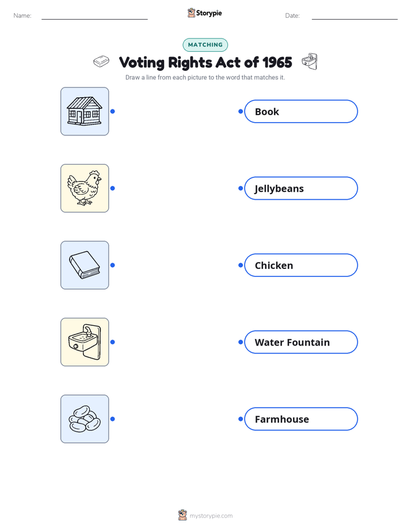Select the water fountain picture card
The height and width of the screenshot is (532, 411).
coord(85,342)
